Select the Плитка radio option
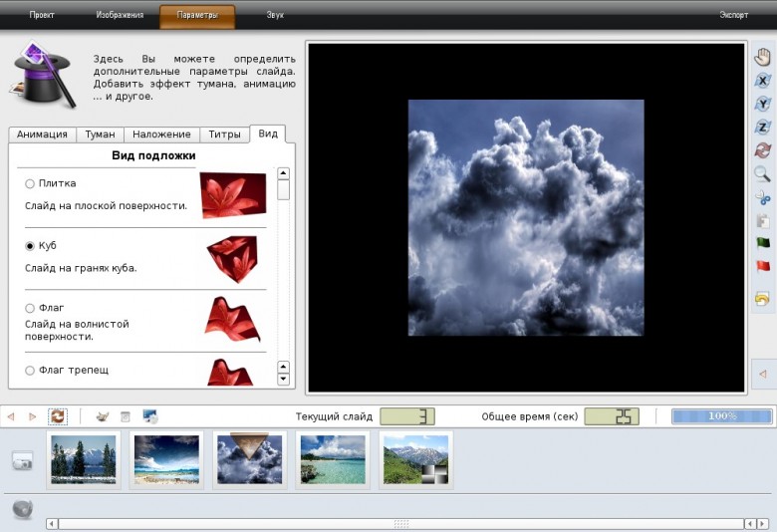The image size is (777, 532). 30,184
